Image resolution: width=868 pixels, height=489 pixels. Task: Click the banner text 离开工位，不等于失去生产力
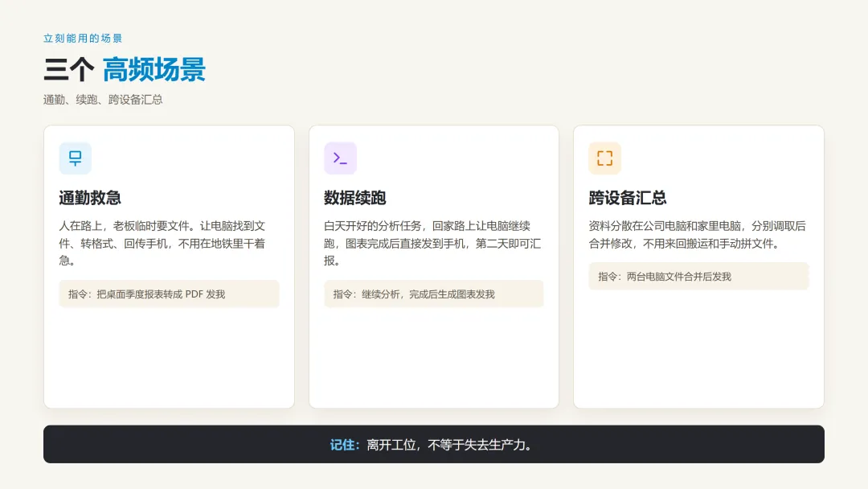(x=449, y=445)
